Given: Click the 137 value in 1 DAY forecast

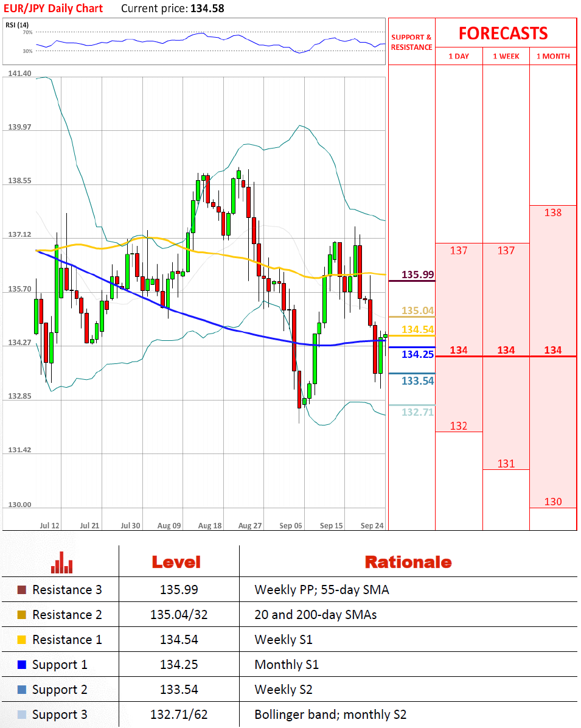Looking at the screenshot, I should coord(459,251).
